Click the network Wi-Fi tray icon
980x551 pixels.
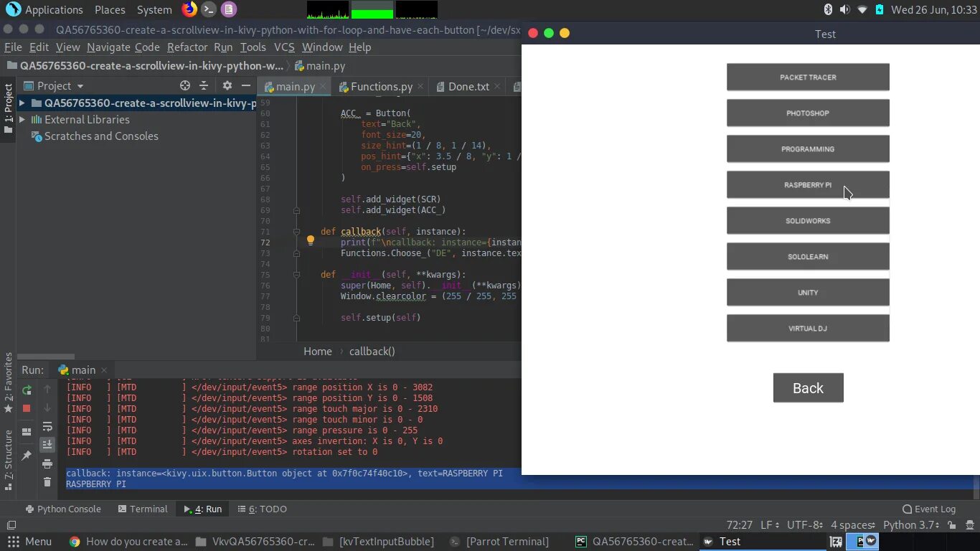pyautogui.click(x=862, y=9)
